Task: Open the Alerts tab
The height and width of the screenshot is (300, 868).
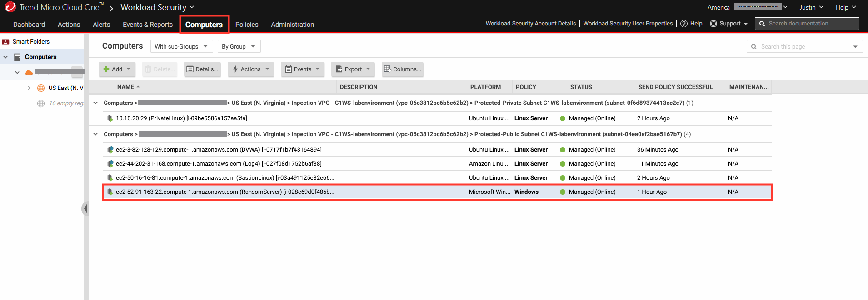Action: [x=101, y=25]
